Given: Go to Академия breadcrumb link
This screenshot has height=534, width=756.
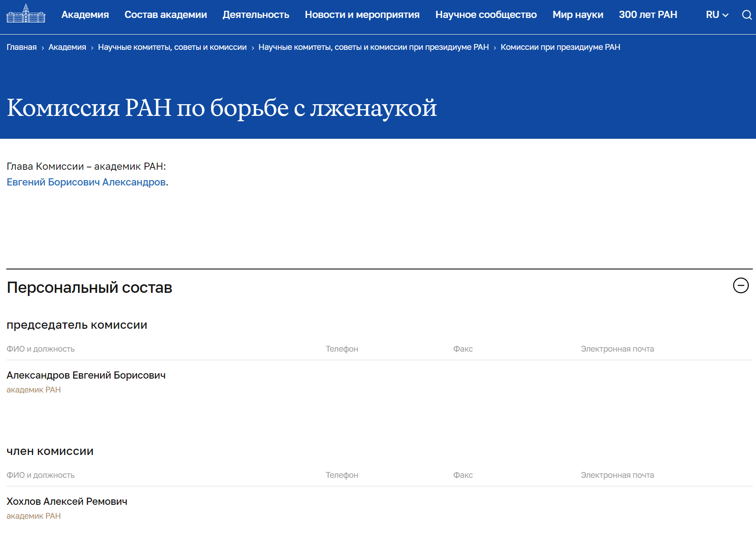Looking at the screenshot, I should click(x=67, y=47).
